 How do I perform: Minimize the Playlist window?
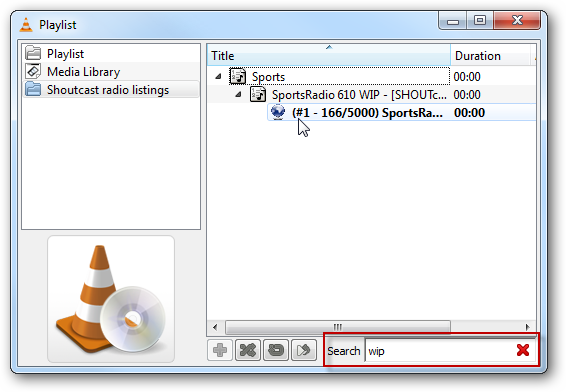tap(453, 21)
